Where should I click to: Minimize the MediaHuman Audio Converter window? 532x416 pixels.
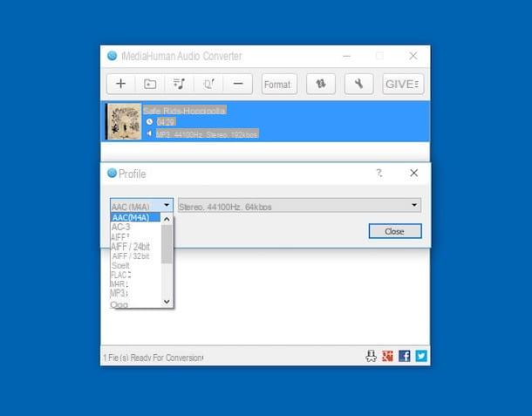[x=346, y=56]
